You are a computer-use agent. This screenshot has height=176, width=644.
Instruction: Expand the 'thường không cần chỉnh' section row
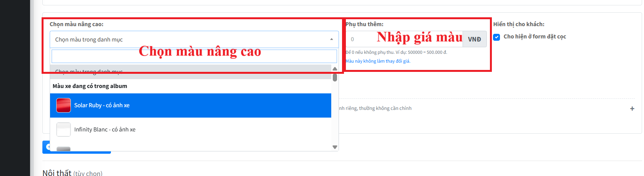pyautogui.click(x=486, y=108)
